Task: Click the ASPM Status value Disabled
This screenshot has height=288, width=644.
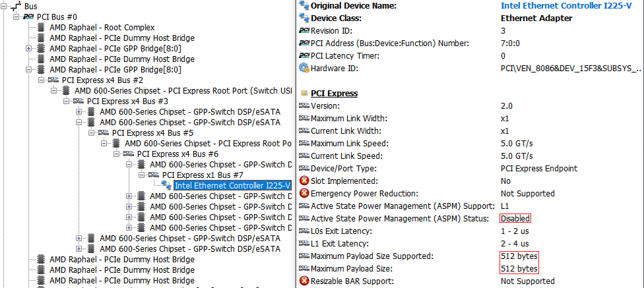Action: (x=515, y=218)
